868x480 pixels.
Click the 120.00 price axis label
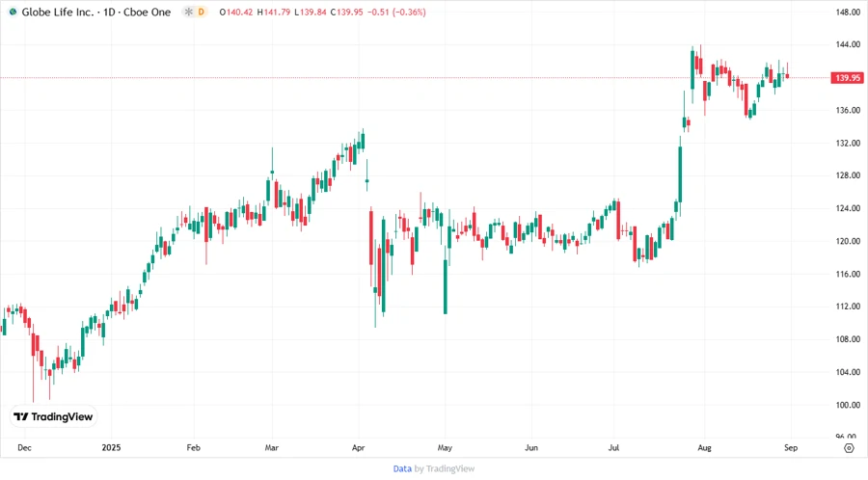click(848, 241)
